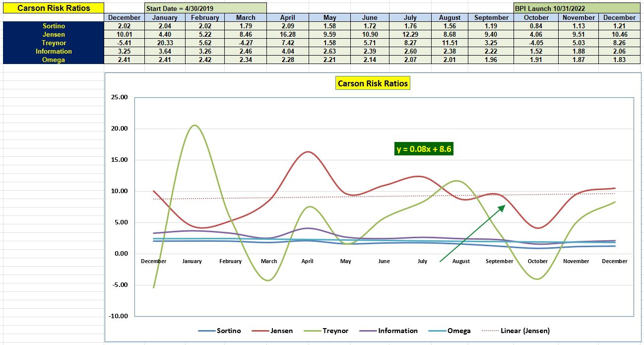Select Treynor August value 11.51
This screenshot has height=345, width=644.
click(x=450, y=43)
